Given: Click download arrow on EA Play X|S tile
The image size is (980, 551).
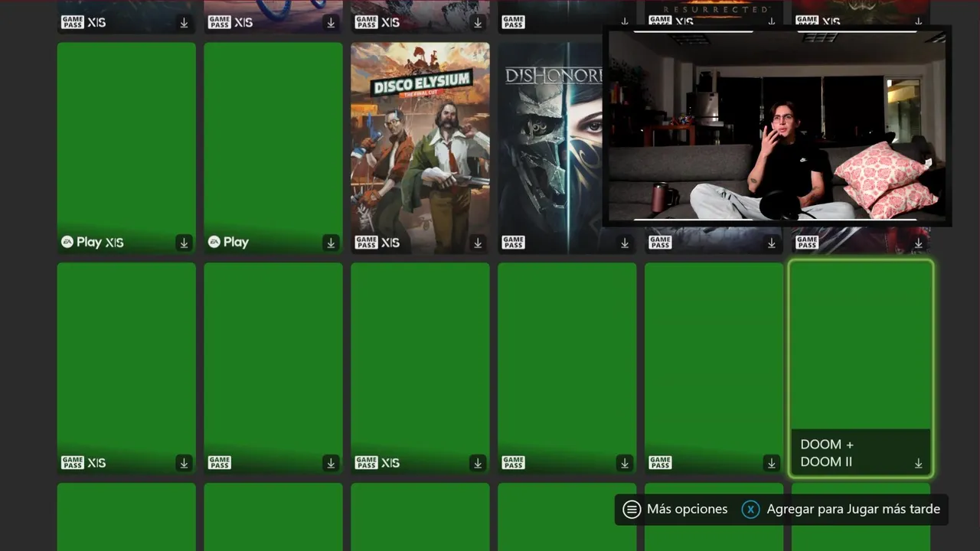Looking at the screenshot, I should pyautogui.click(x=184, y=243).
